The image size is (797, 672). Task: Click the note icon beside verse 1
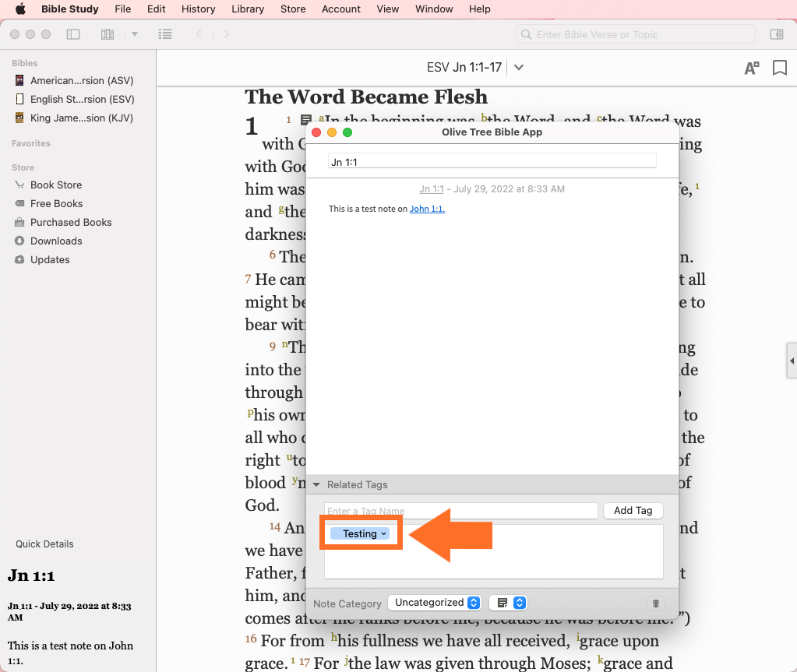[x=306, y=121]
